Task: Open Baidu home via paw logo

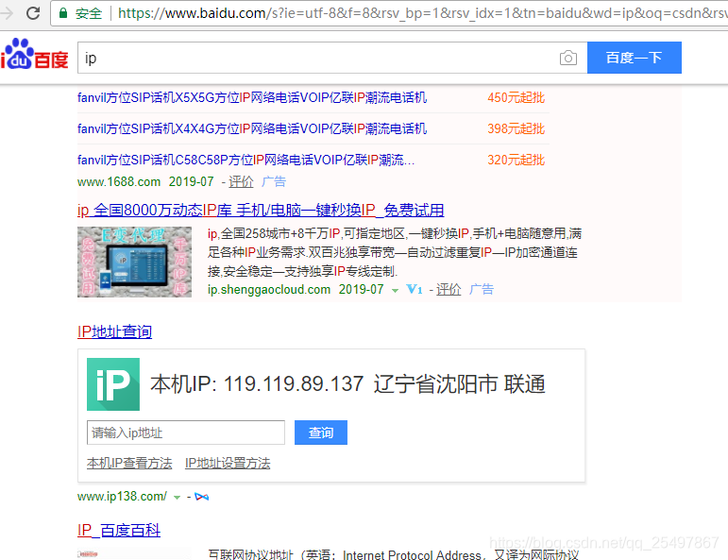Action: pyautogui.click(x=35, y=54)
